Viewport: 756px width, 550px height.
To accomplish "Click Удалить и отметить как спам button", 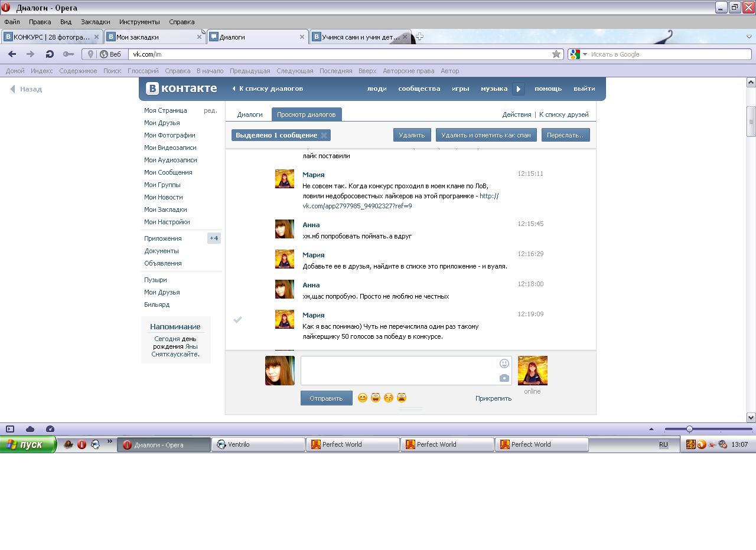I will click(485, 135).
